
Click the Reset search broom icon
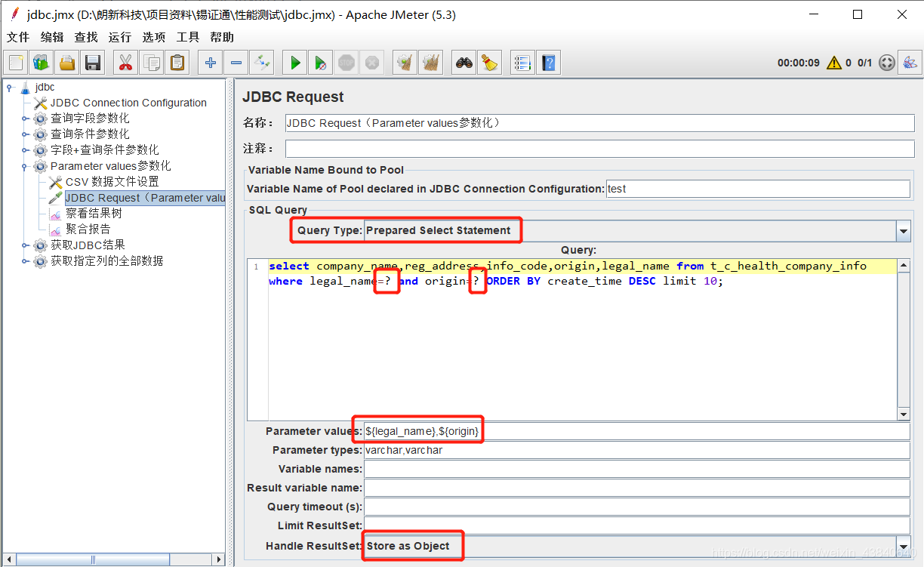pyautogui.click(x=490, y=63)
